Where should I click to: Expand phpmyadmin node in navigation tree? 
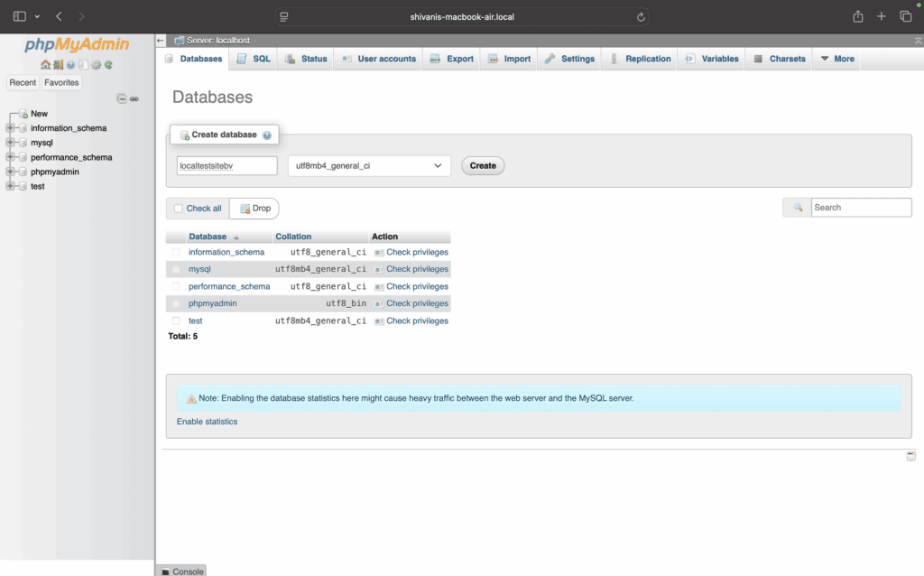pyautogui.click(x=10, y=172)
